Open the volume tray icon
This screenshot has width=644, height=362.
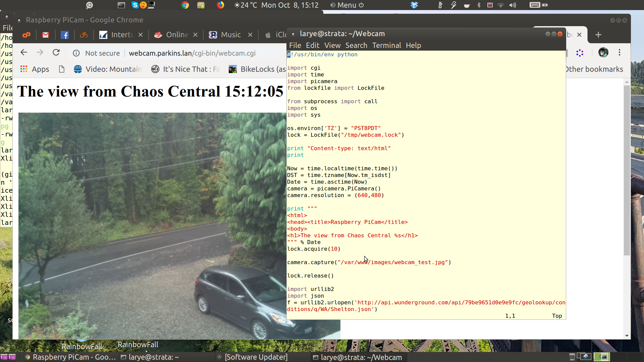tap(513, 5)
